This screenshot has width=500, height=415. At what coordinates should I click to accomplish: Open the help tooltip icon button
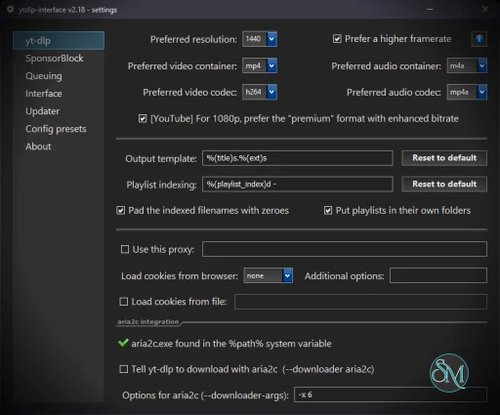479,39
